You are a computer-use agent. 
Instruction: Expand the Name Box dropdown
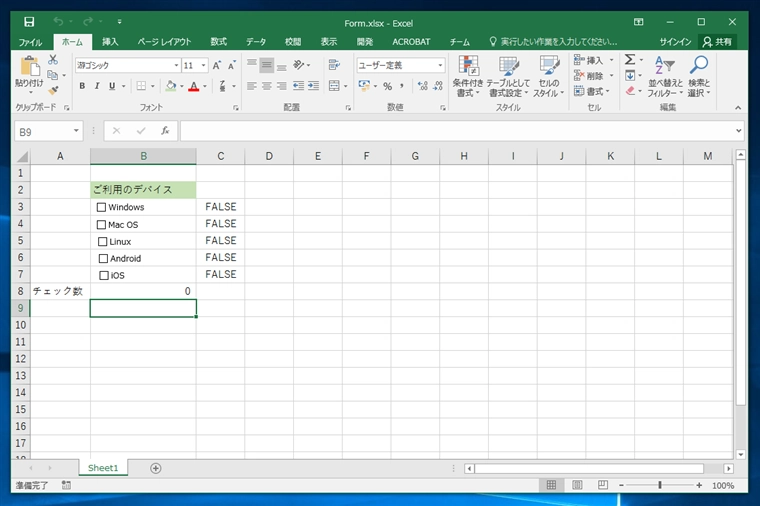[76, 131]
